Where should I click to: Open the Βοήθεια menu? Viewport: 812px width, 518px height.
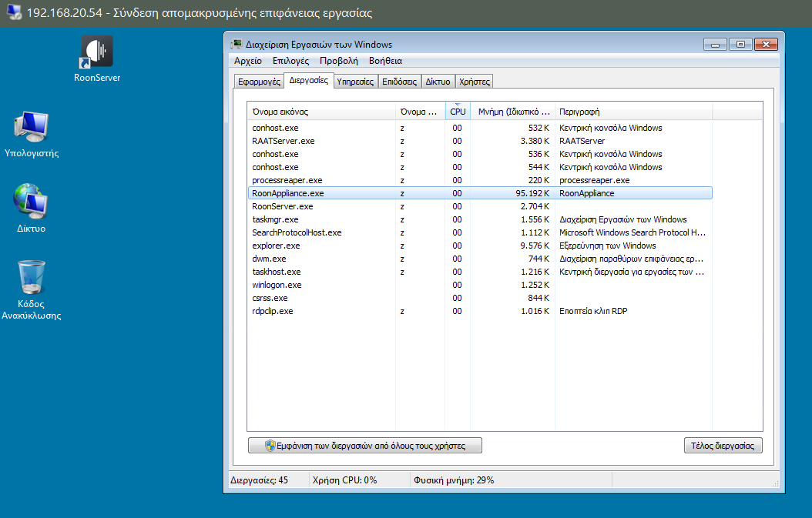pyautogui.click(x=385, y=61)
